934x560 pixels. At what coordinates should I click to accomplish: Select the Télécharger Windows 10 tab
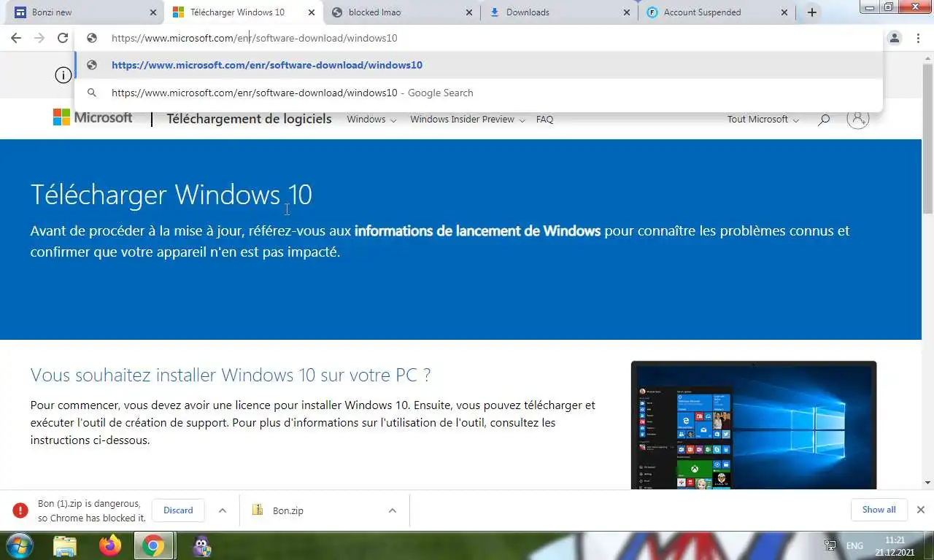pos(244,12)
